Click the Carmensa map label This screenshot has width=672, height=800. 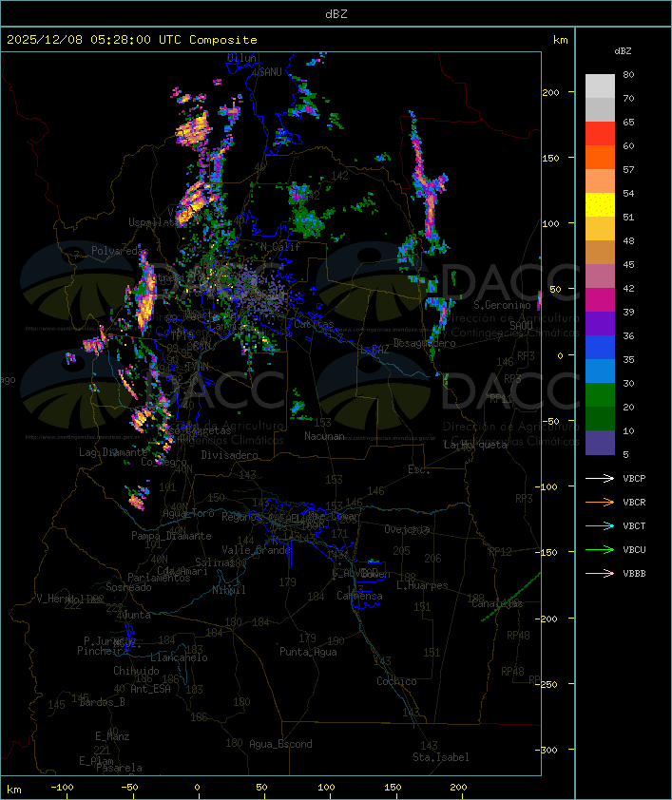click(359, 596)
